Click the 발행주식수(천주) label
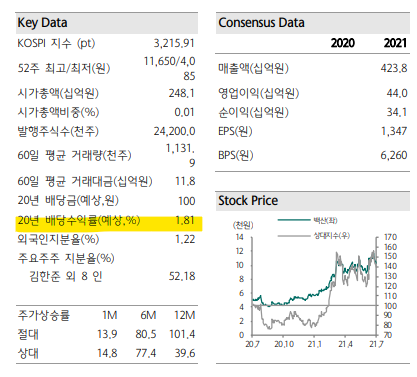The image size is (417, 377). coord(58,131)
